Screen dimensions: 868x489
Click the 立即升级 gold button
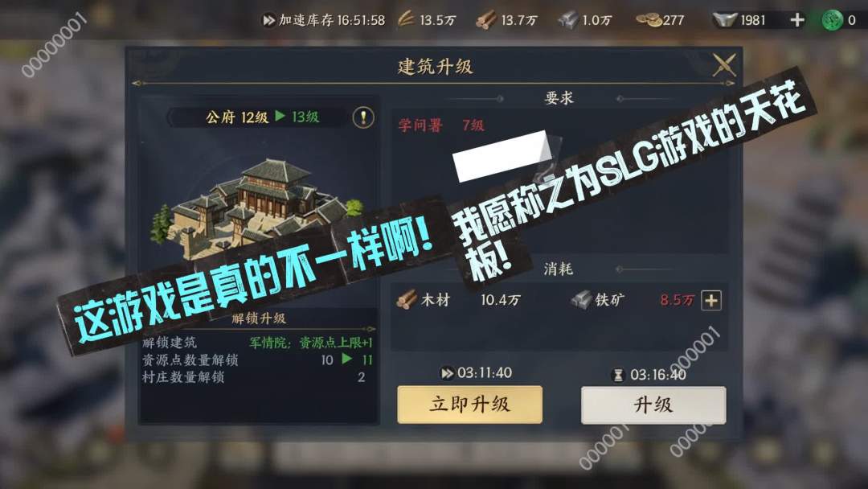pos(469,405)
